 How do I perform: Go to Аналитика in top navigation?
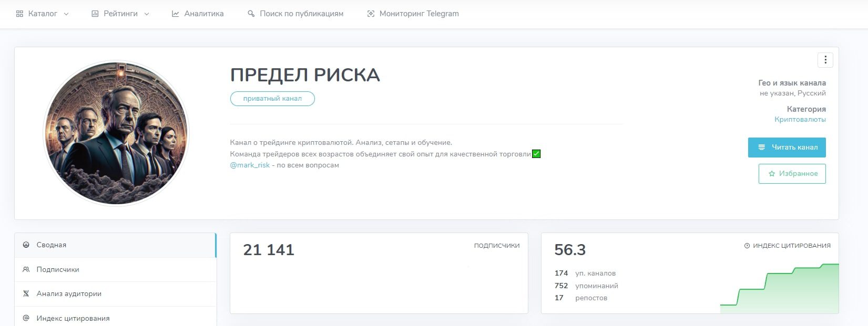pyautogui.click(x=198, y=14)
